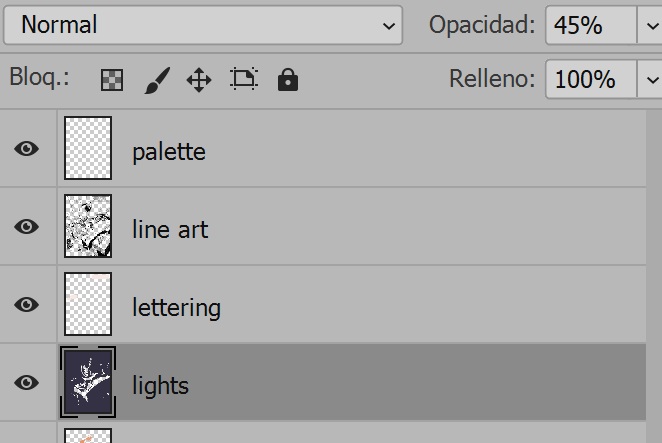
Task: Click the lock transparent pixels icon
Action: [112, 80]
